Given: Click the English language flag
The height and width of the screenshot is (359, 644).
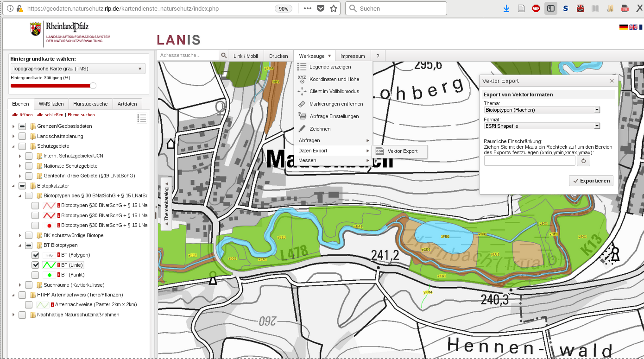Looking at the screenshot, I should [x=633, y=27].
